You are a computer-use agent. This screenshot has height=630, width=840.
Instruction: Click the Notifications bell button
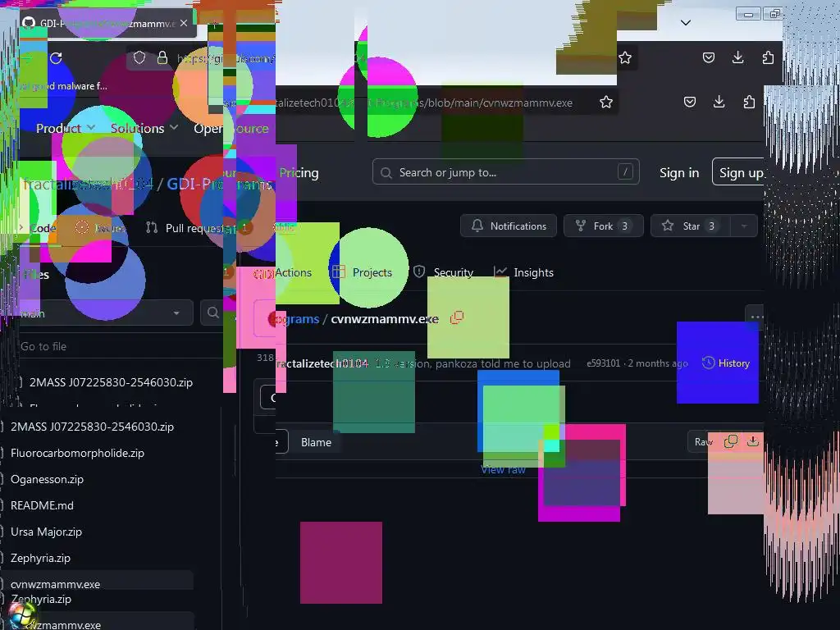[x=509, y=226]
